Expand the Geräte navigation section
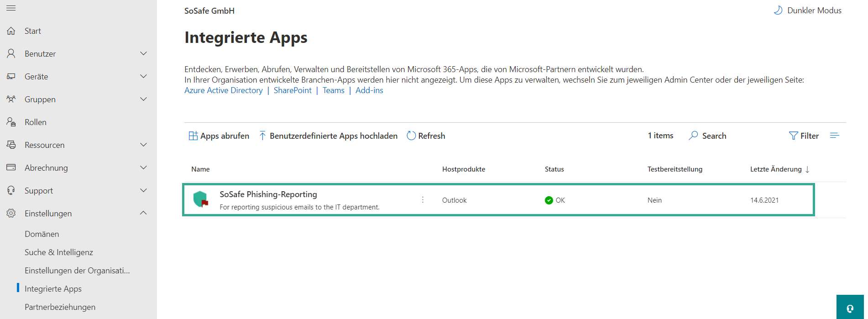The width and height of the screenshot is (868, 319). point(143,77)
